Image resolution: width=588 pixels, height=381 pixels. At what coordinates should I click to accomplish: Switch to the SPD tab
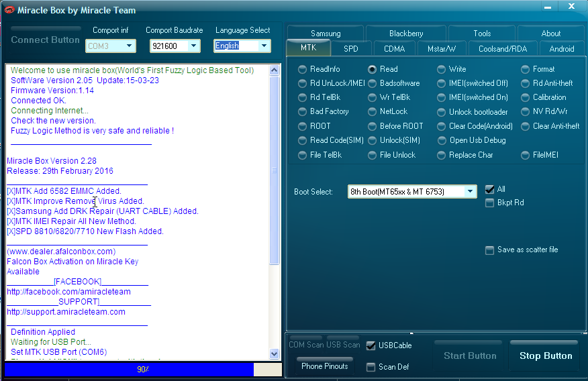tap(350, 49)
